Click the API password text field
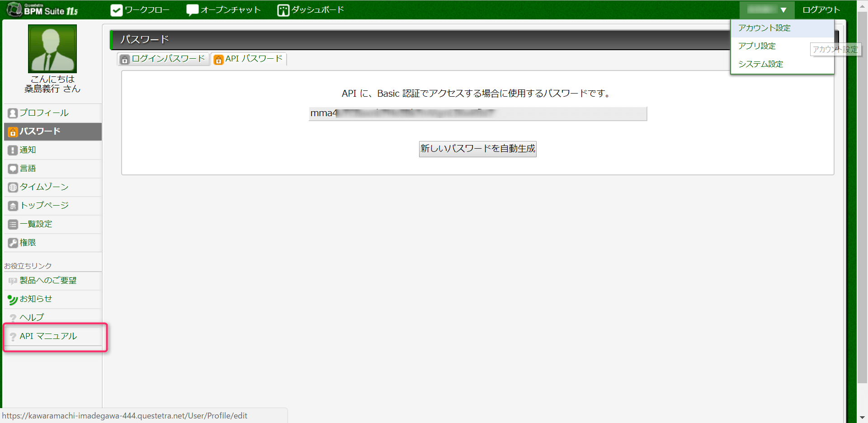The image size is (868, 423). (478, 113)
